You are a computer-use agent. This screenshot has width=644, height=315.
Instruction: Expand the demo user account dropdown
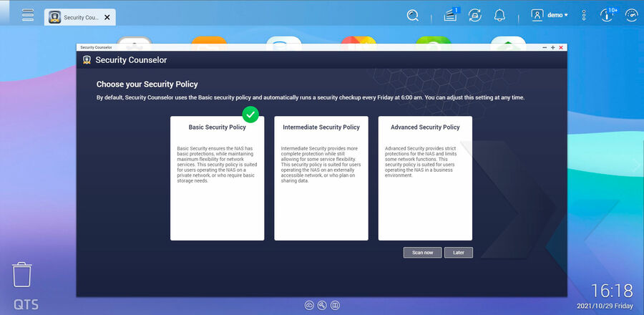[550, 15]
